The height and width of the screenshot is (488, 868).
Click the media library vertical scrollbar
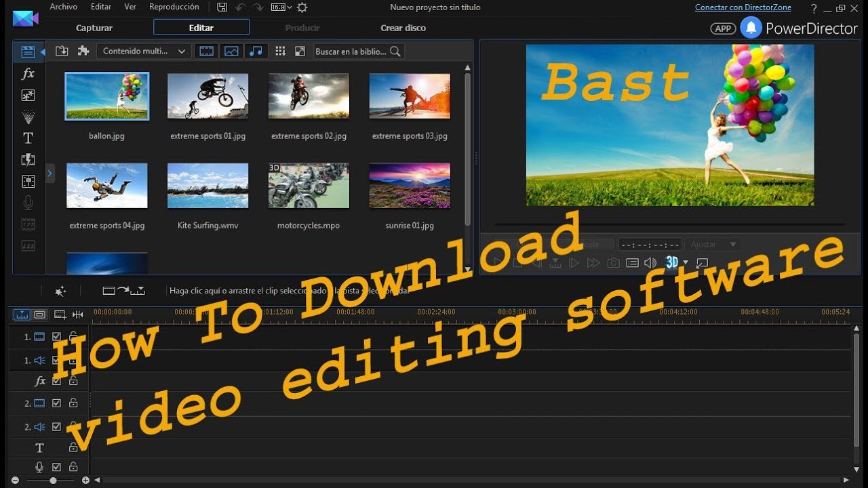[x=467, y=149]
